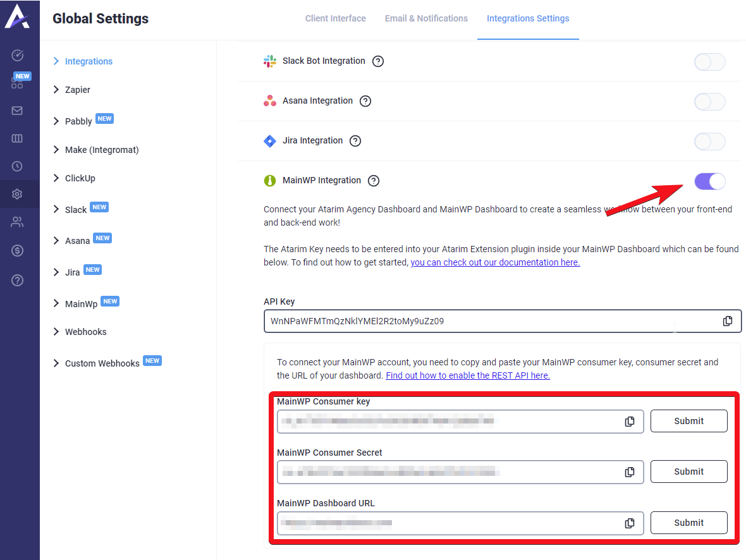
Task: Click the time tracking clock icon
Action: pos(19,166)
